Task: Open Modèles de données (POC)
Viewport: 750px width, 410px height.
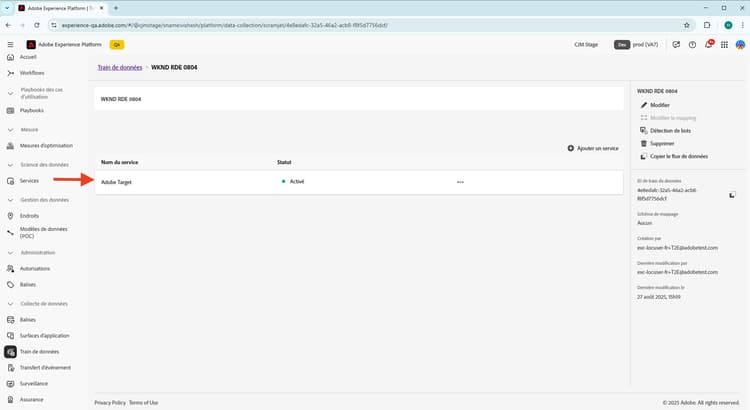Action: (x=43, y=233)
